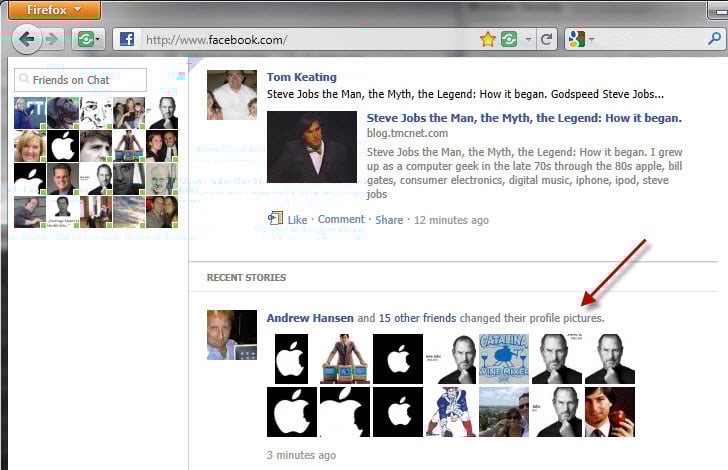The height and width of the screenshot is (470, 728).
Task: Click the Facebook site icon in address bar
Action: point(126,40)
